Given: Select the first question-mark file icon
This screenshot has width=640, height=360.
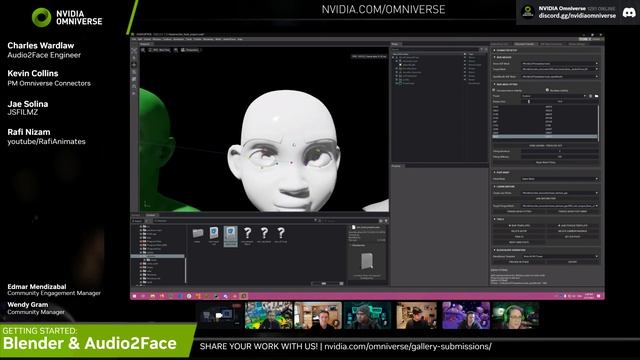Looking at the screenshot, I should pyautogui.click(x=247, y=233).
